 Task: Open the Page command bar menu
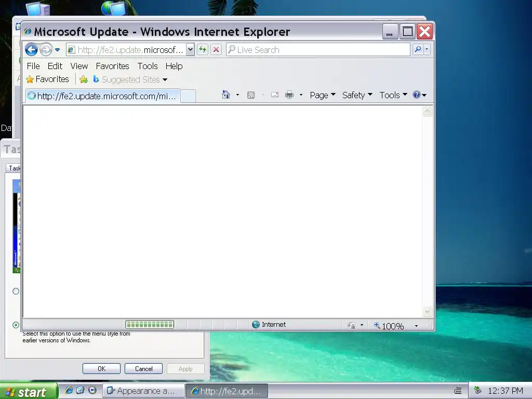tap(323, 95)
